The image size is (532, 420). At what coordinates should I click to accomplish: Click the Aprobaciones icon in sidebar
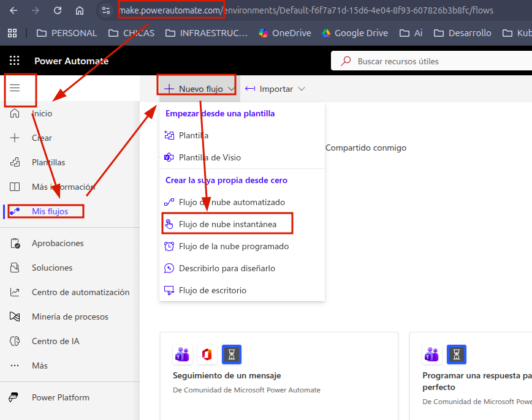point(15,243)
